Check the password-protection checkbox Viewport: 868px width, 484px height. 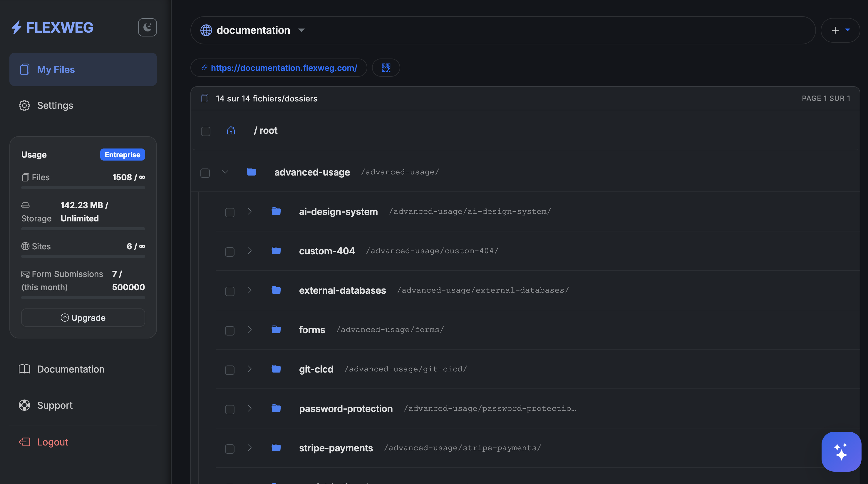click(x=230, y=410)
